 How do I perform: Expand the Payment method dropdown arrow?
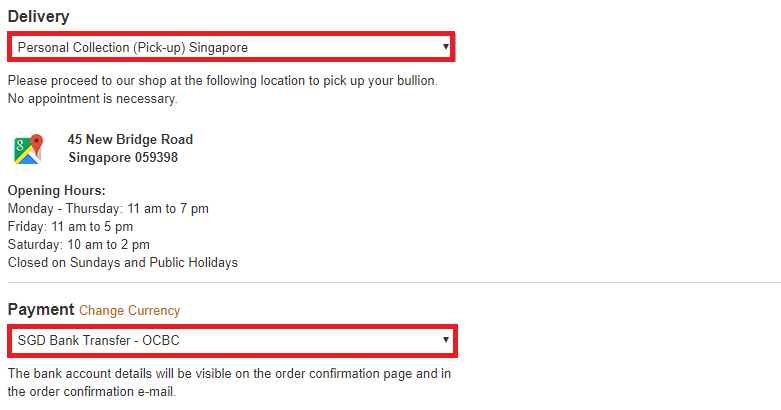pos(446,340)
